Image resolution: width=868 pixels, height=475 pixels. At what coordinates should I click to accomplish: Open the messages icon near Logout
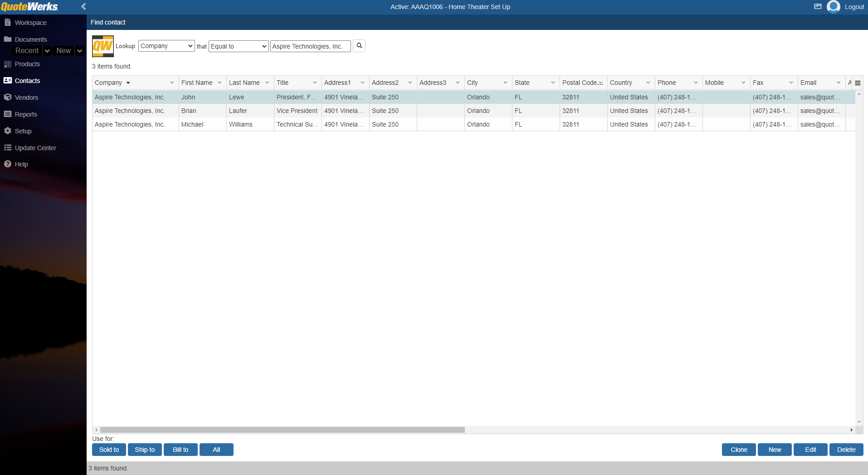coord(818,6)
